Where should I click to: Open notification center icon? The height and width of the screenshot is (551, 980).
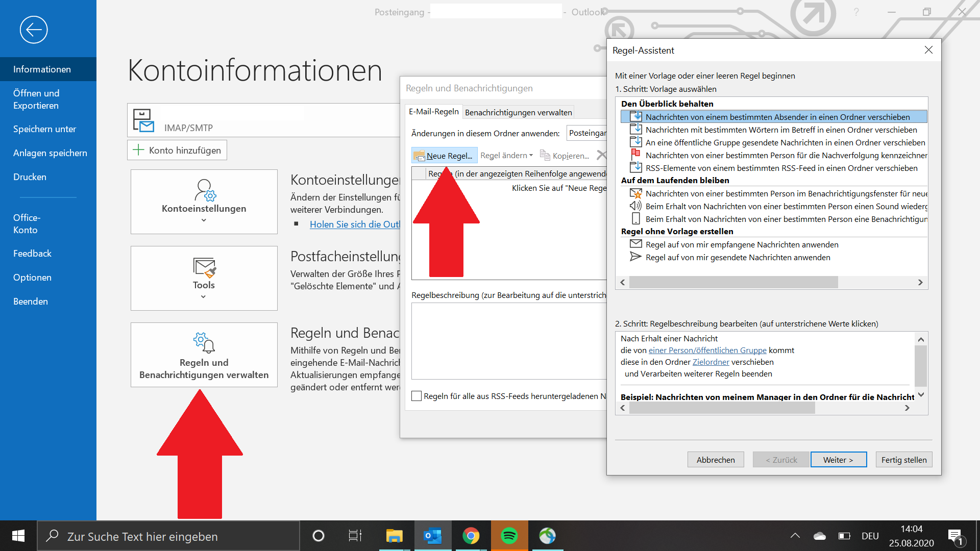(955, 536)
